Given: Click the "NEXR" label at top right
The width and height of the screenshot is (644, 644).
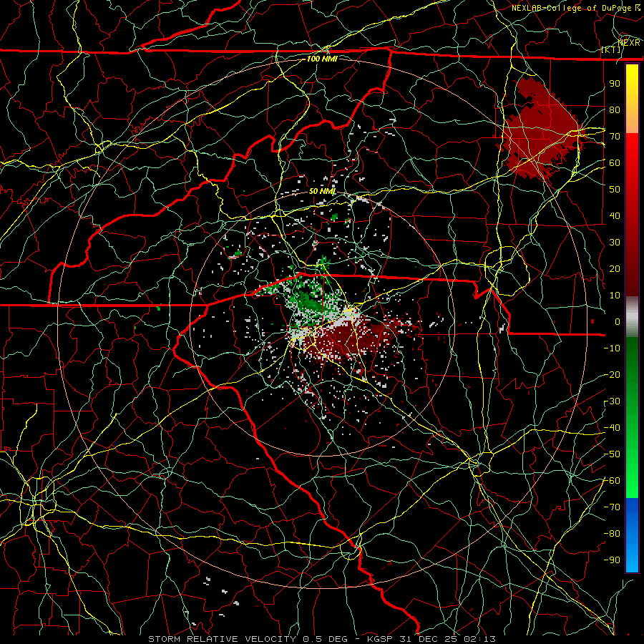Looking at the screenshot, I should pyautogui.click(x=629, y=42).
